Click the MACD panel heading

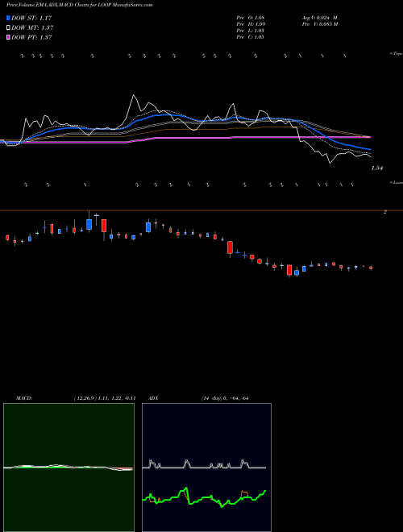click(x=23, y=398)
